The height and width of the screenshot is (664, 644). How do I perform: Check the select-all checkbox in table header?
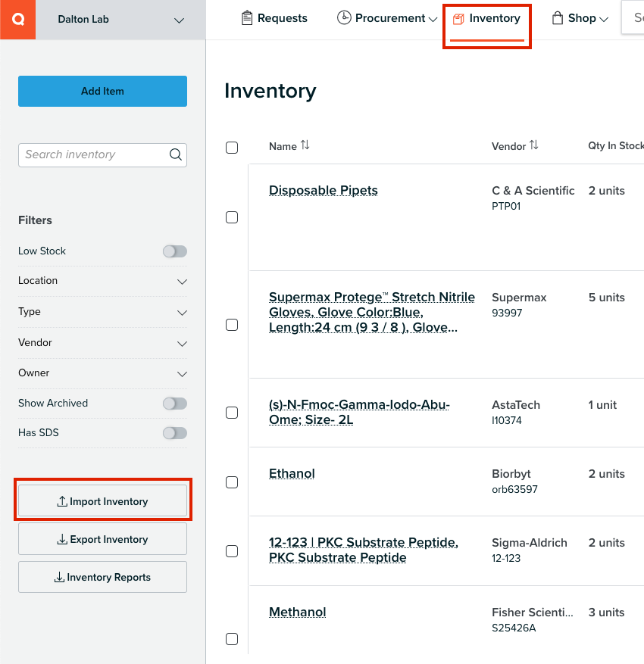pyautogui.click(x=232, y=148)
